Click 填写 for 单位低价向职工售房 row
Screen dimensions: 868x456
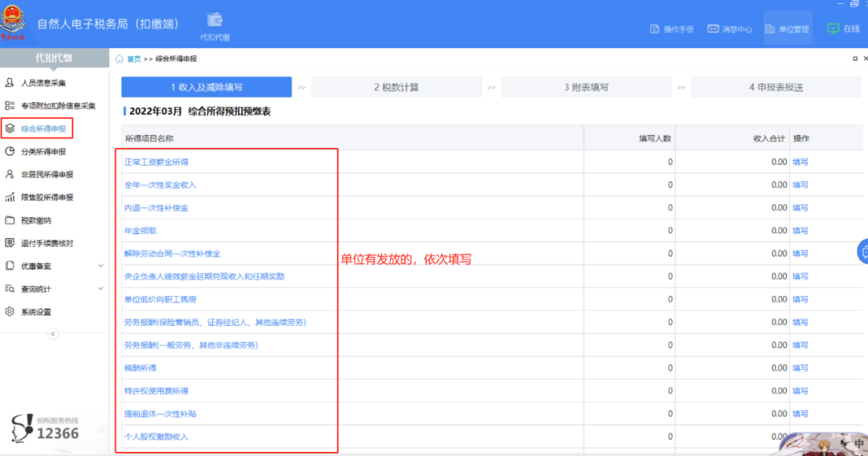(800, 299)
